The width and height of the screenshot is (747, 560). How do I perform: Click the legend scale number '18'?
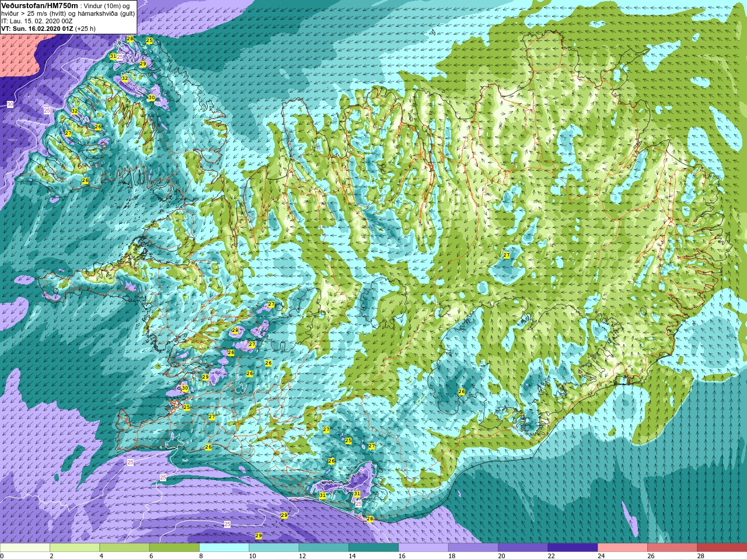point(452,556)
